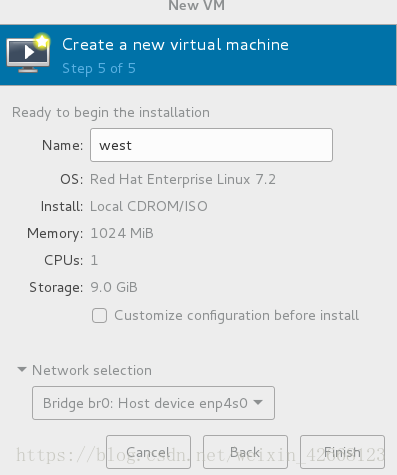Click the Name field containing west

211,145
